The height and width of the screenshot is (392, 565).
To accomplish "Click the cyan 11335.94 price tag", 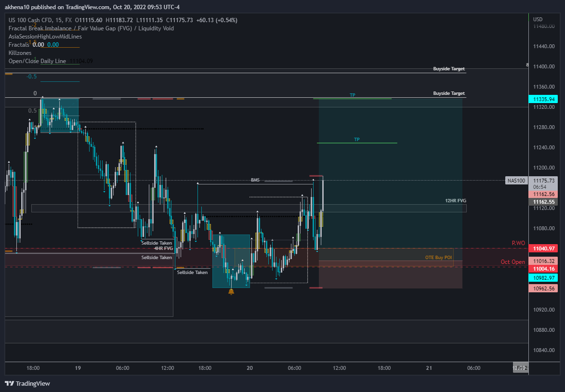I will click(x=543, y=99).
